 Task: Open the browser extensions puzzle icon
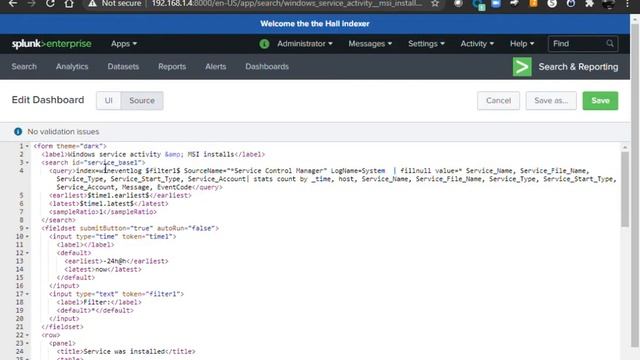coord(589,4)
